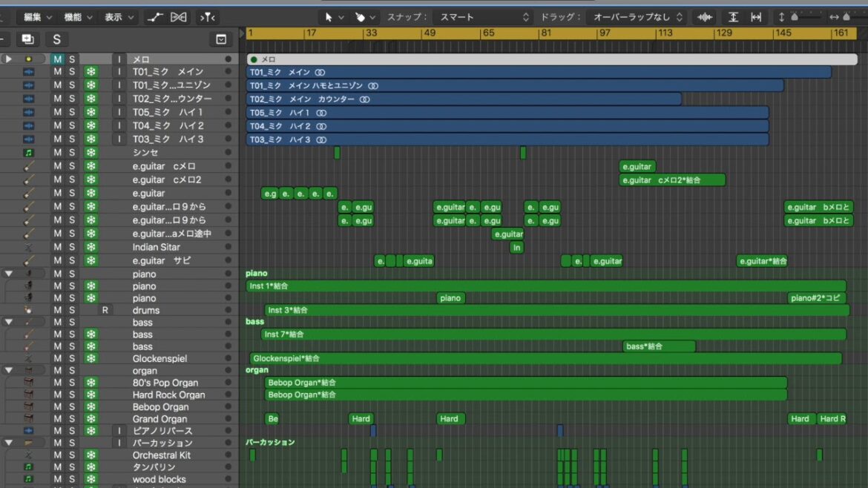Click bar 81 on the timeline ruler
Screen dimensions: 868x488
(x=545, y=33)
